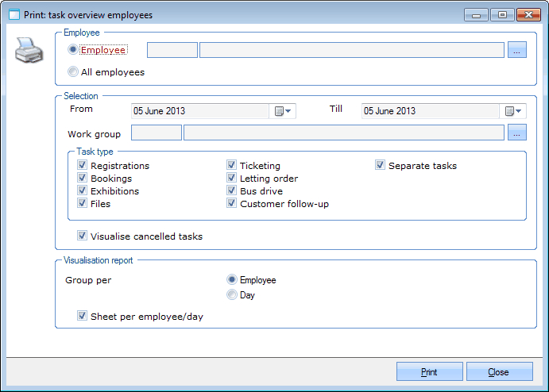Select the All employees radio button
549x392 pixels.
(x=74, y=72)
